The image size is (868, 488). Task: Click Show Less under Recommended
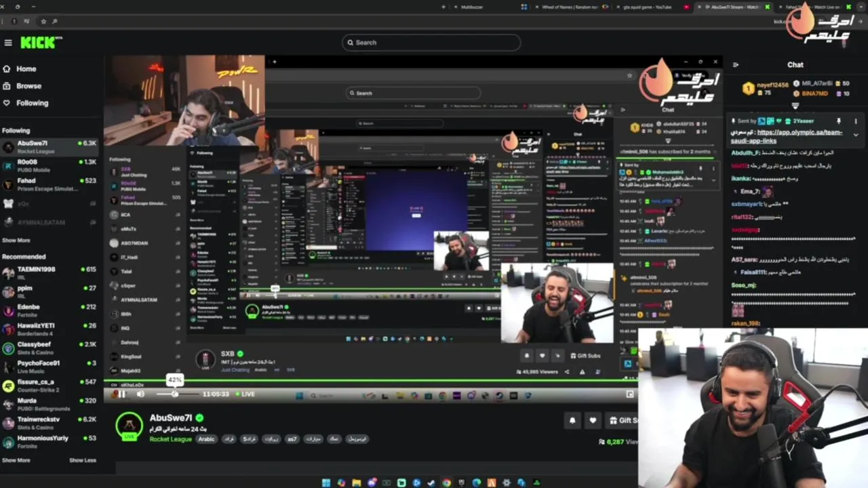point(83,460)
